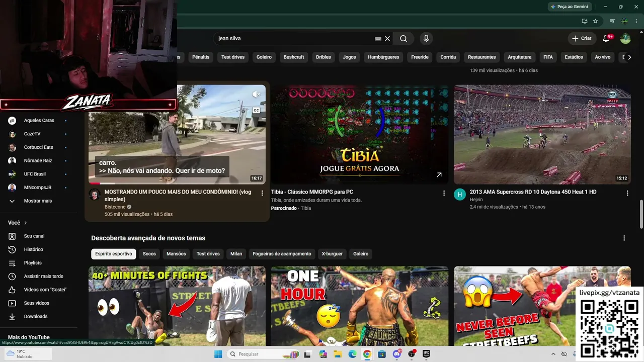
Task: Open the Bistecone video title link
Action: click(178, 196)
